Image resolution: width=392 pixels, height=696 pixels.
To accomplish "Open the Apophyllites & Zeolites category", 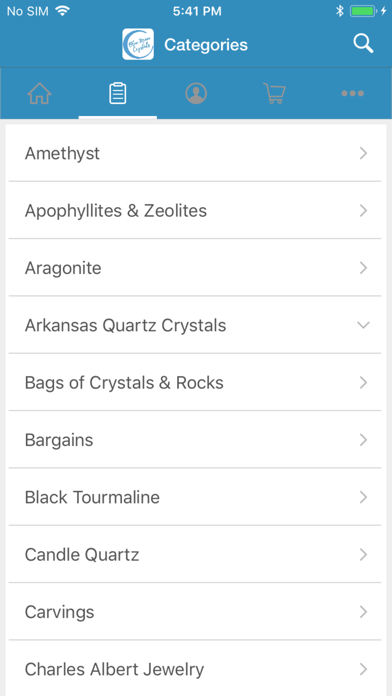I will (195, 210).
